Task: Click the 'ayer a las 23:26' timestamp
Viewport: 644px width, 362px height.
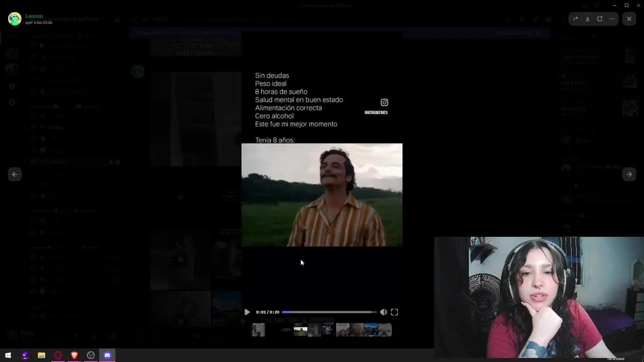Action: click(x=39, y=23)
